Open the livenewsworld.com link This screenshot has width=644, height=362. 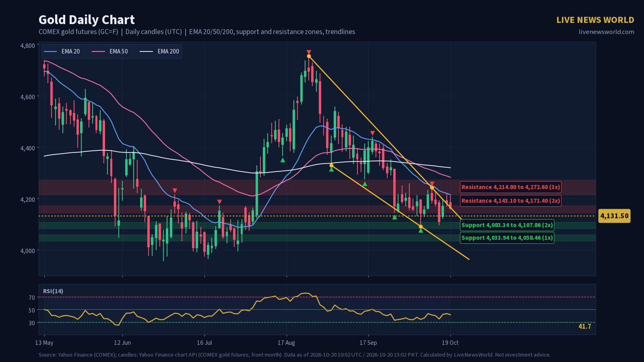(606, 32)
